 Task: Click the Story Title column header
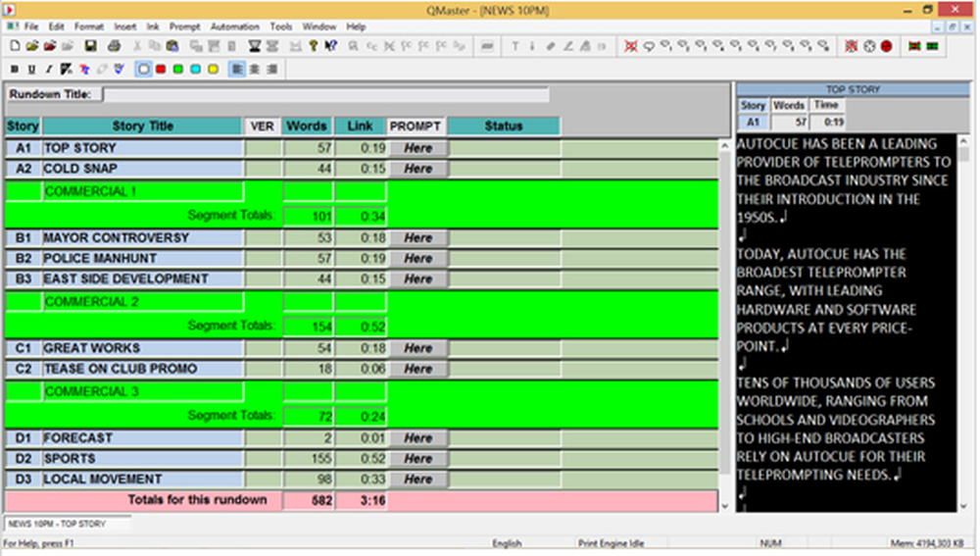pos(142,126)
